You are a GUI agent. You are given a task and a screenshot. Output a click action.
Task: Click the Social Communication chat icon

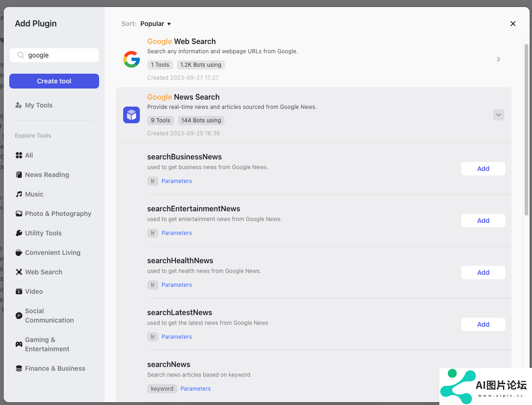click(x=19, y=316)
